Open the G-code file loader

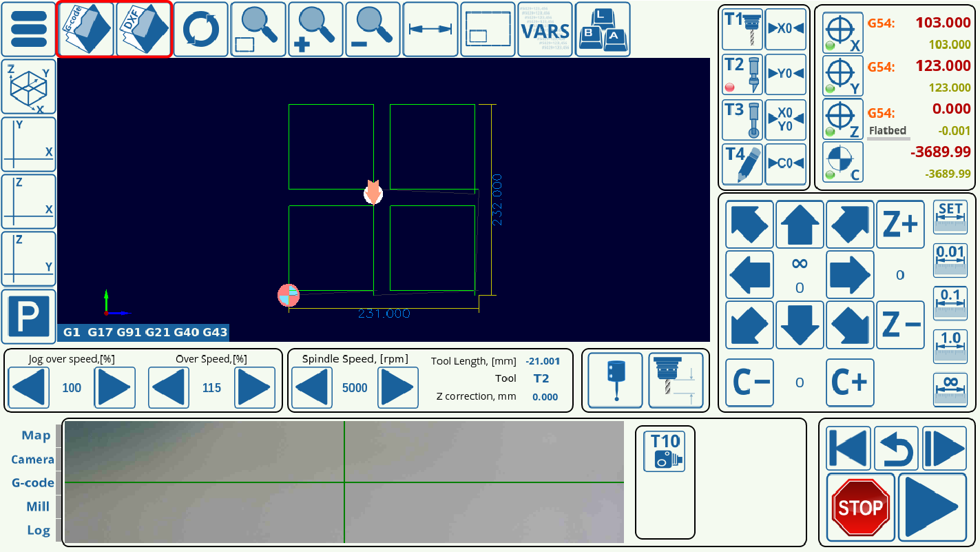(x=85, y=30)
